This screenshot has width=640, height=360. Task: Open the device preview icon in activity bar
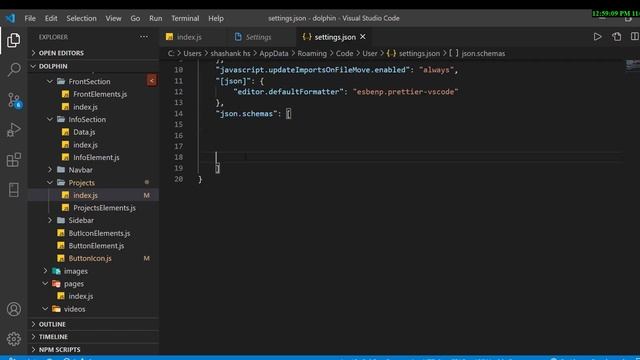click(x=13, y=190)
